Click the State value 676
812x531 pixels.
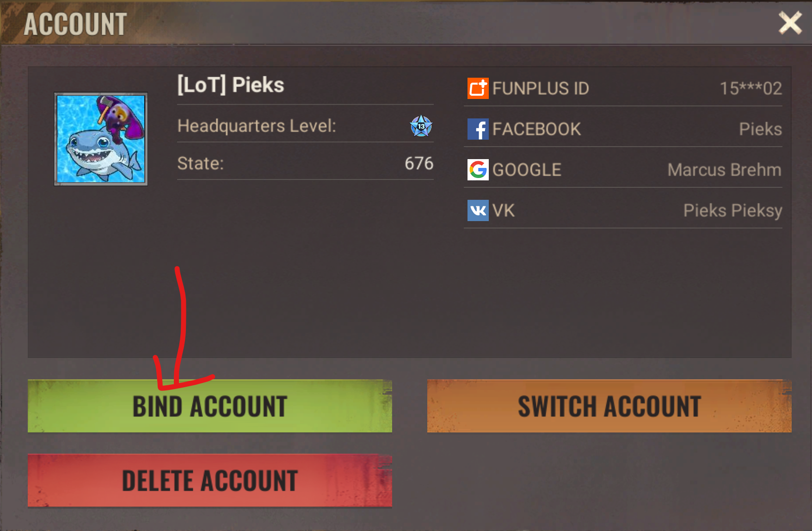pos(419,163)
